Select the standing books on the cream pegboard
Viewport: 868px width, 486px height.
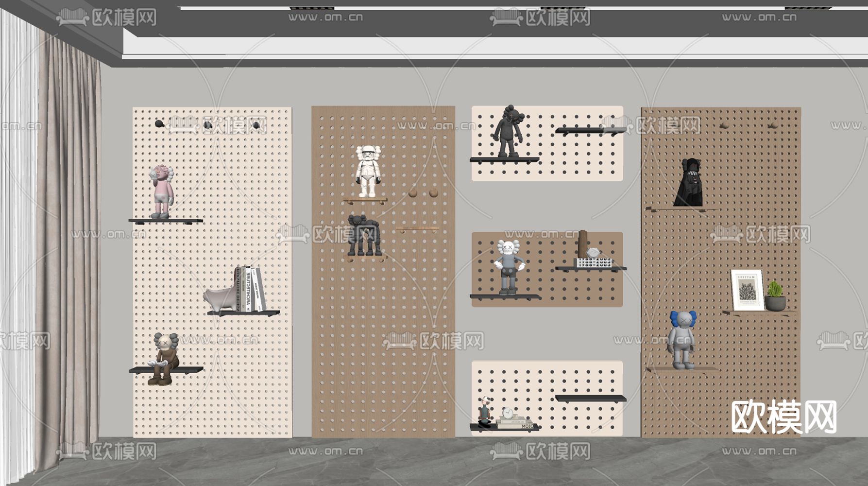[x=250, y=289]
